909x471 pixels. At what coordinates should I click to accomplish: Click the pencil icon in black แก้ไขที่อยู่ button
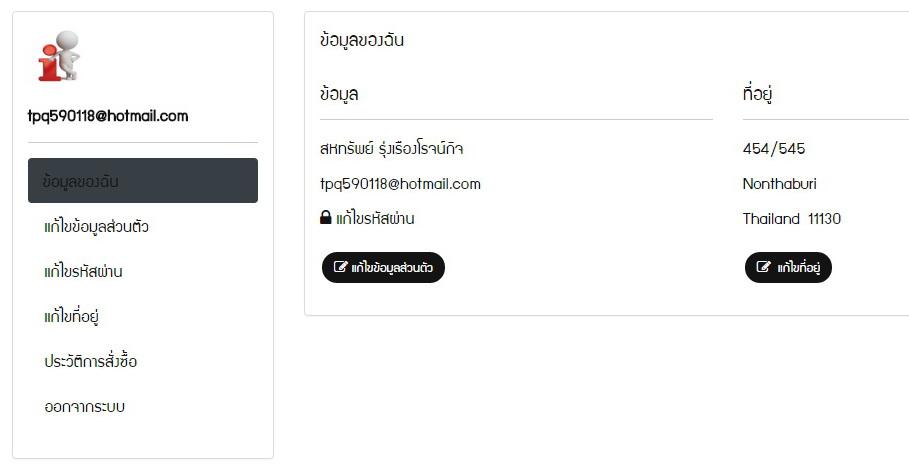pyautogui.click(x=763, y=267)
